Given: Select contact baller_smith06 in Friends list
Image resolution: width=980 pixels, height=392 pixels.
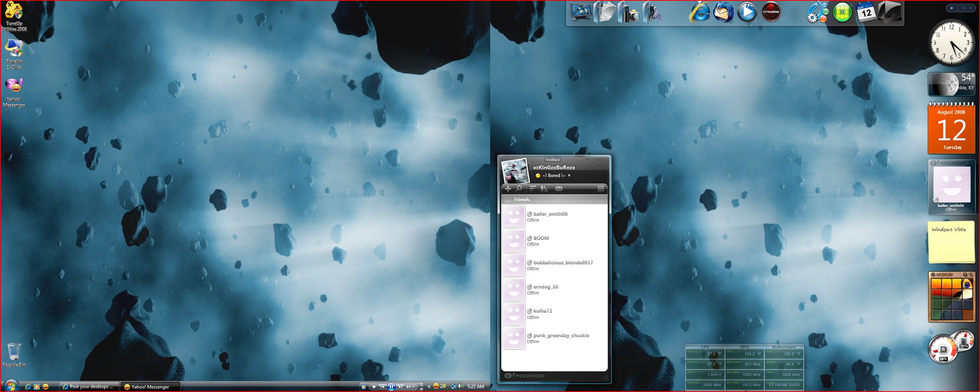Looking at the screenshot, I should (x=555, y=217).
